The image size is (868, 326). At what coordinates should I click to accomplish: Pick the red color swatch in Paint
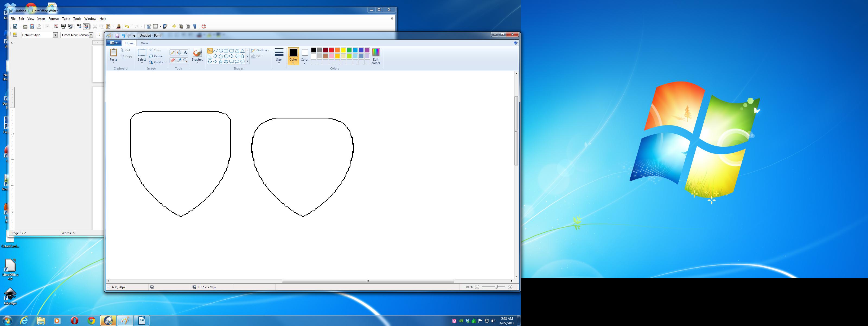click(x=331, y=50)
